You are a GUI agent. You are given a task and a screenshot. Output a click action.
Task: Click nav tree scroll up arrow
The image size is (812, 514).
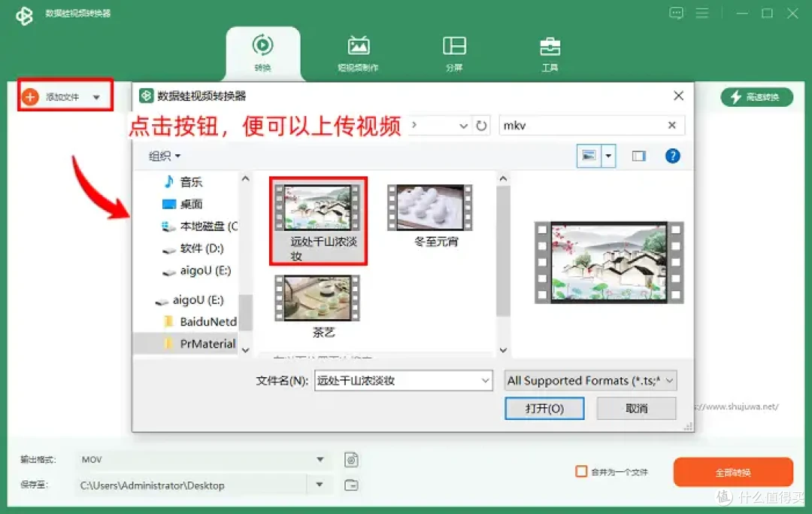[x=245, y=179]
